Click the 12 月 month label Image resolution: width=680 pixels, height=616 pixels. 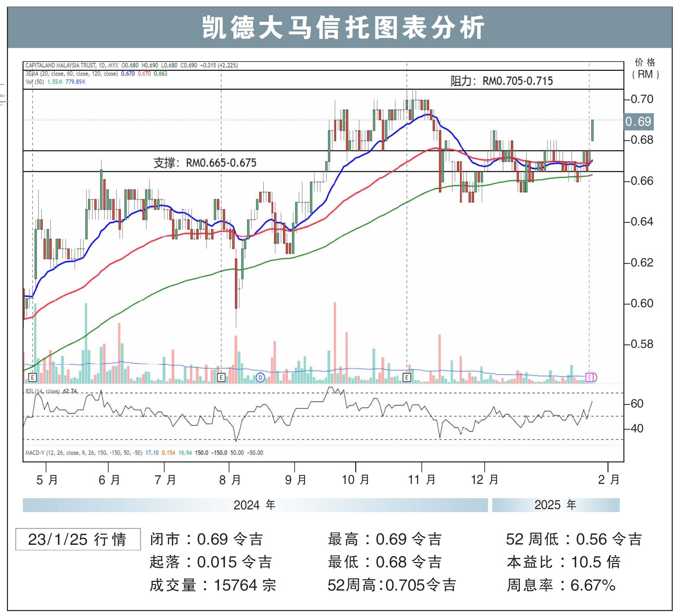tap(485, 480)
